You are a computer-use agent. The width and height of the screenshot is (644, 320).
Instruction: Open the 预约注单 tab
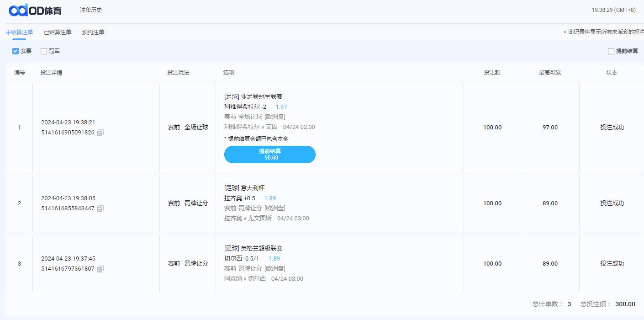pyautogui.click(x=93, y=32)
